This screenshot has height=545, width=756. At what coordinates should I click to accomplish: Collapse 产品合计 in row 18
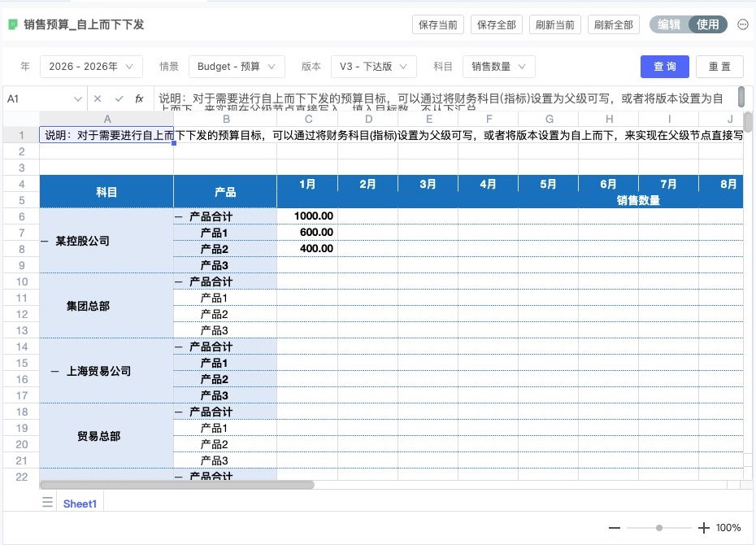(x=179, y=412)
